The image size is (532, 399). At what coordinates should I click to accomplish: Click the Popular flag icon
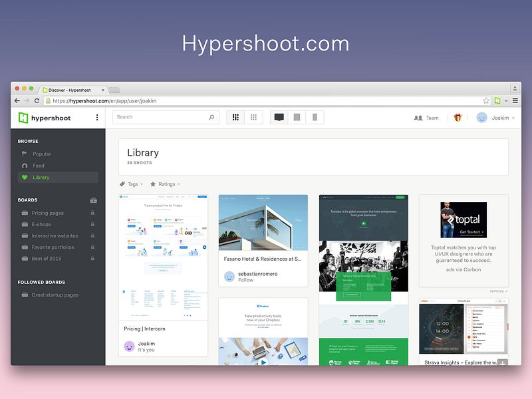[x=25, y=154]
